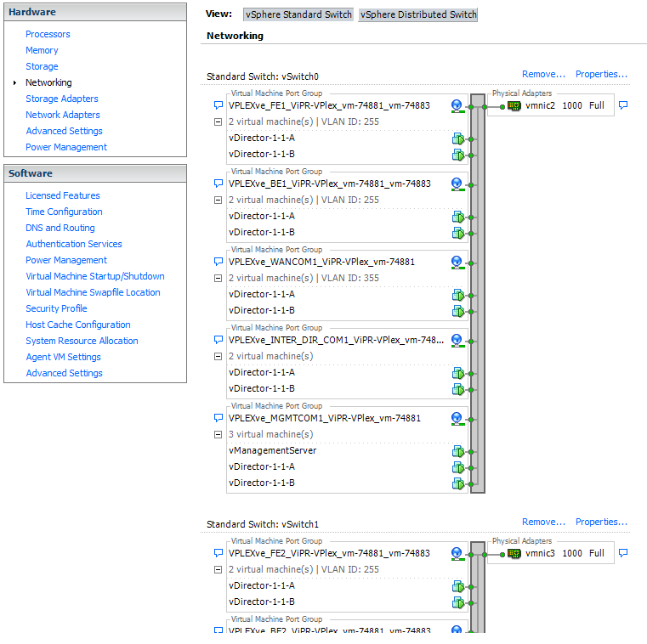Open Properties for vSwitch0
This screenshot has width=647, height=644.
pyautogui.click(x=601, y=75)
